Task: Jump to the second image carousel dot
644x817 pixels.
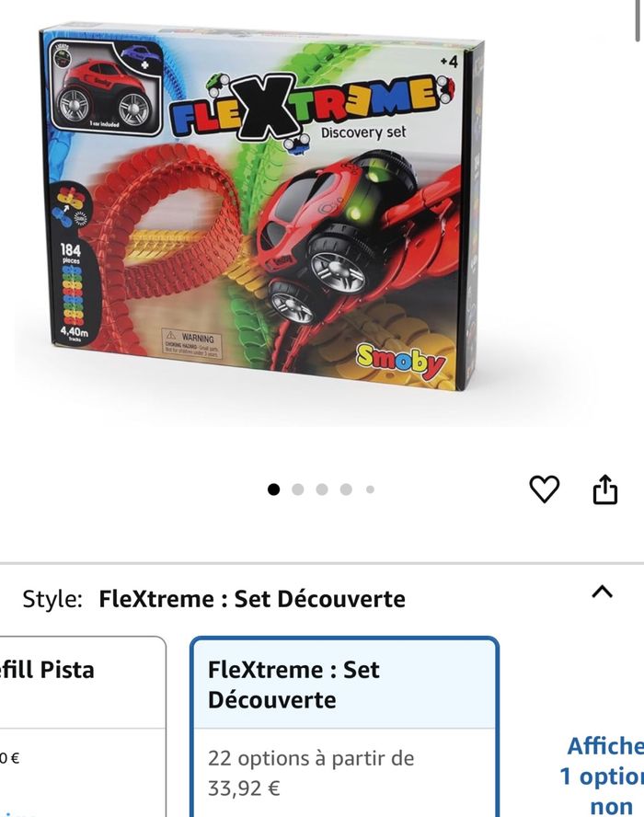Action: point(297,489)
